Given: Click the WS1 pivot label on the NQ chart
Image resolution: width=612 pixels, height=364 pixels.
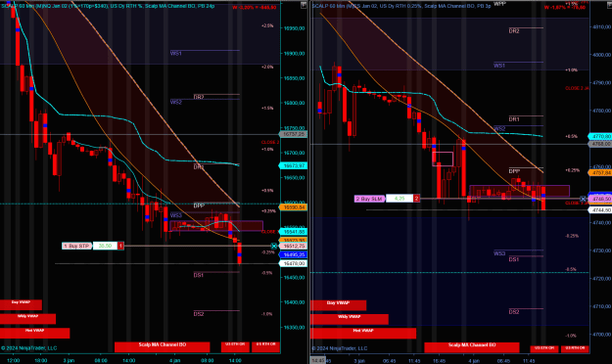Looking at the screenshot, I should pos(176,54).
